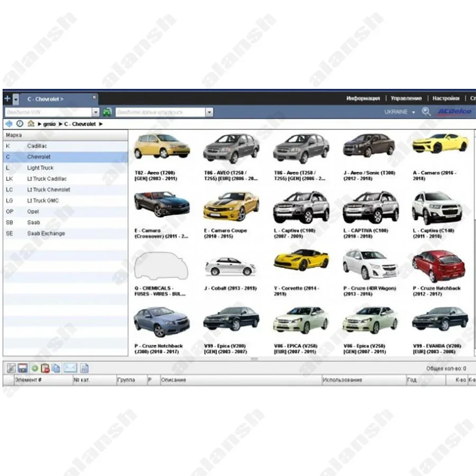Open J - Aveo / Sonic (T300) thumbnail
This screenshot has width=476, height=476.
tap(369, 145)
